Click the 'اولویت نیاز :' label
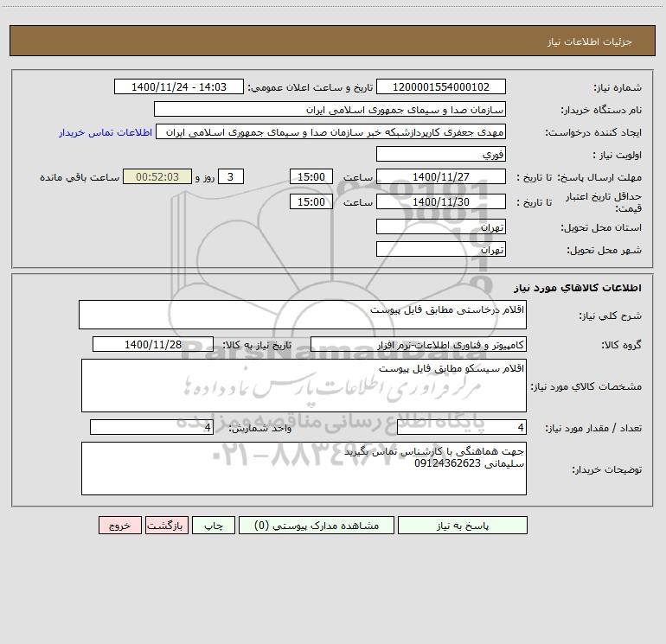The width and height of the screenshot is (666, 644). tap(618, 156)
